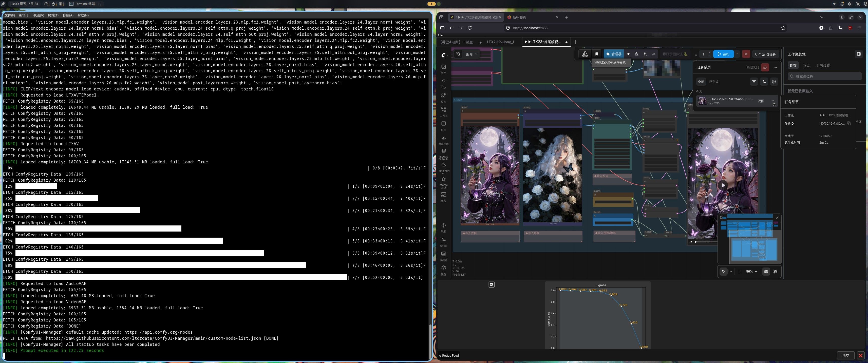Viewport: 868px width, 363px height.
Task: Open the minimap settings sliders icon
Action: coord(722,218)
